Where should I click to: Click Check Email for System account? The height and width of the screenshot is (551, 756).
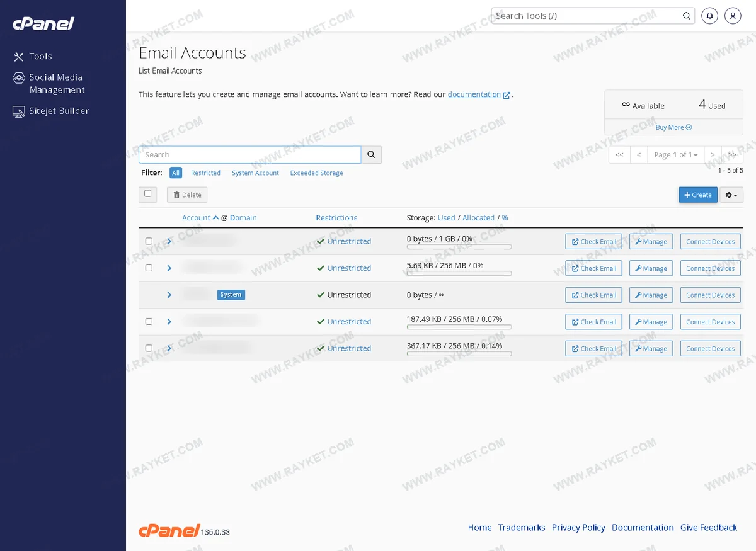click(594, 295)
